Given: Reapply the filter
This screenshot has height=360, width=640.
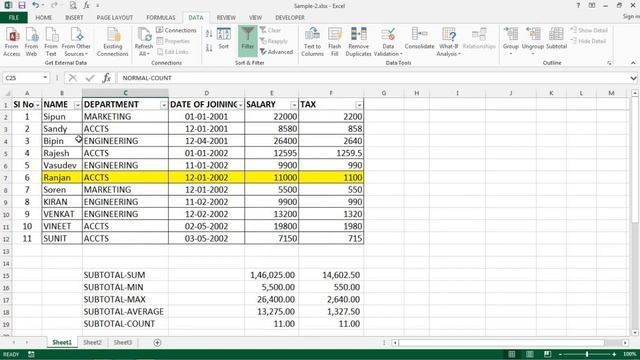Looking at the screenshot, I should pos(274,41).
